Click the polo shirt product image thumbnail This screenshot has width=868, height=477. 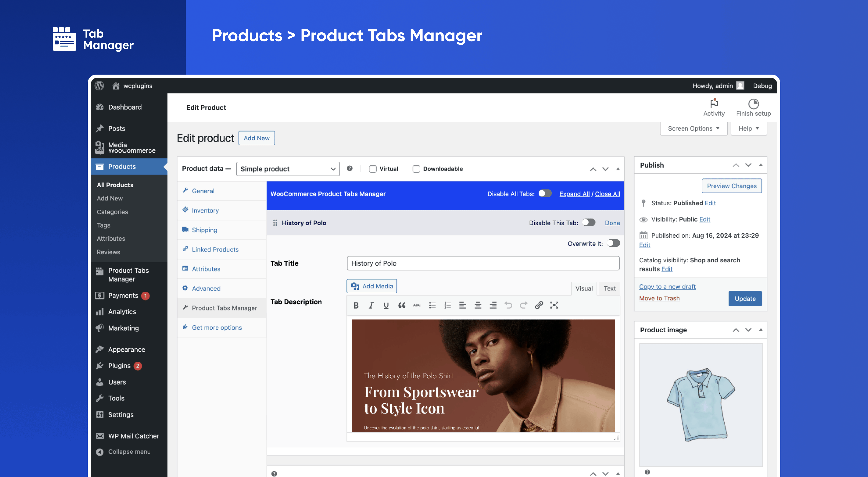[x=700, y=404]
